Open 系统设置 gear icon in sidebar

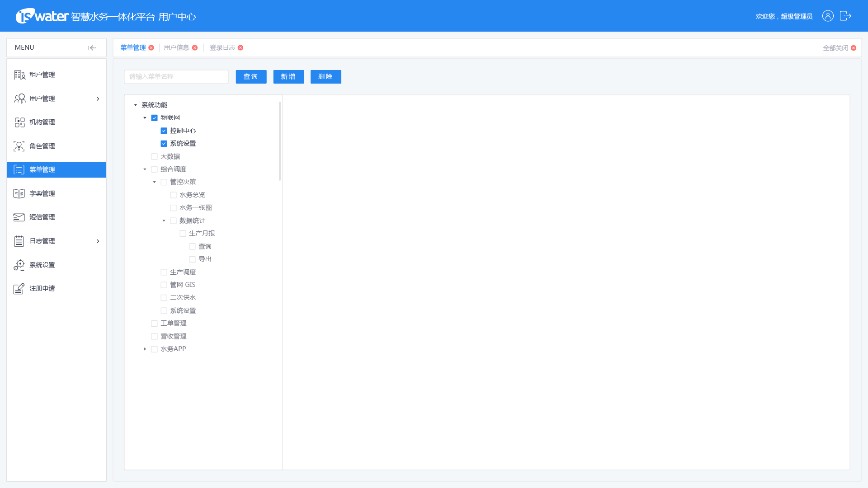coord(19,265)
